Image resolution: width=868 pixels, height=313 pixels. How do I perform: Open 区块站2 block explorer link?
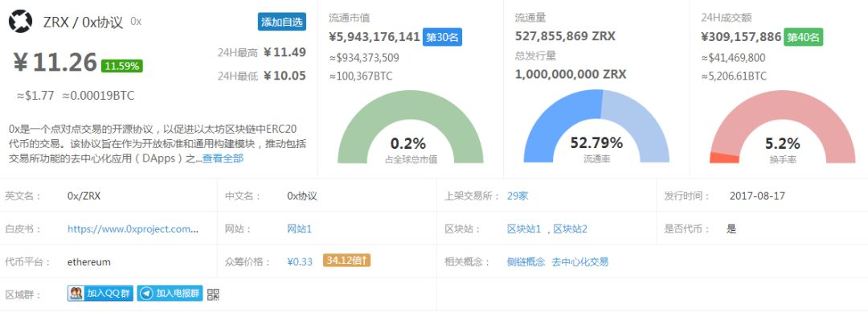tap(570, 229)
